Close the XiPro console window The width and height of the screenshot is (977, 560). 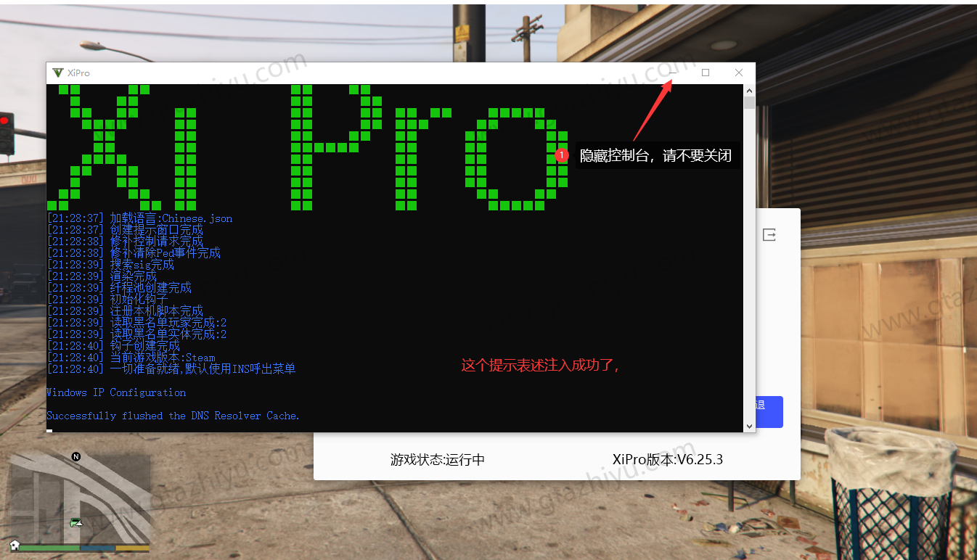[x=739, y=73]
